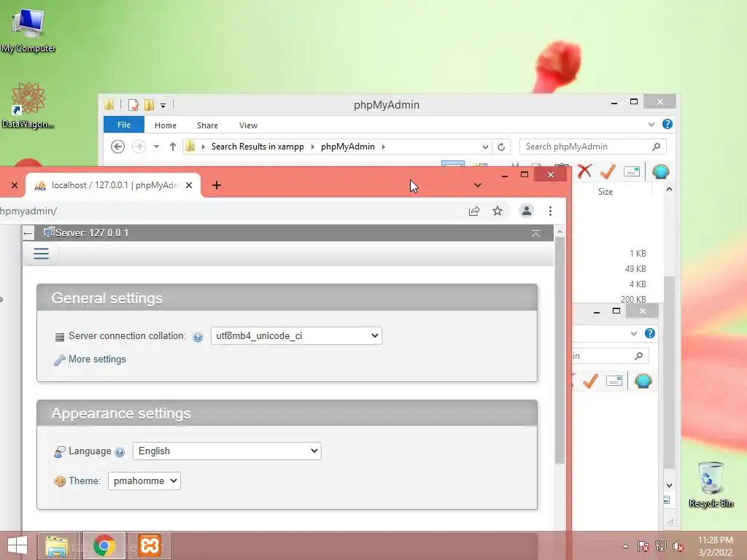
Task: Click orange checkmark in lower Explorer window
Action: pyautogui.click(x=590, y=381)
